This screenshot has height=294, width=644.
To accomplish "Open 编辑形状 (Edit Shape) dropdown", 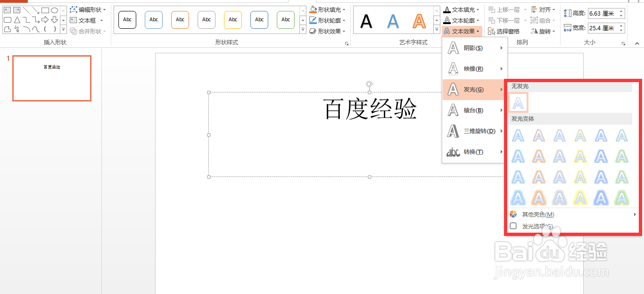I will 88,9.
